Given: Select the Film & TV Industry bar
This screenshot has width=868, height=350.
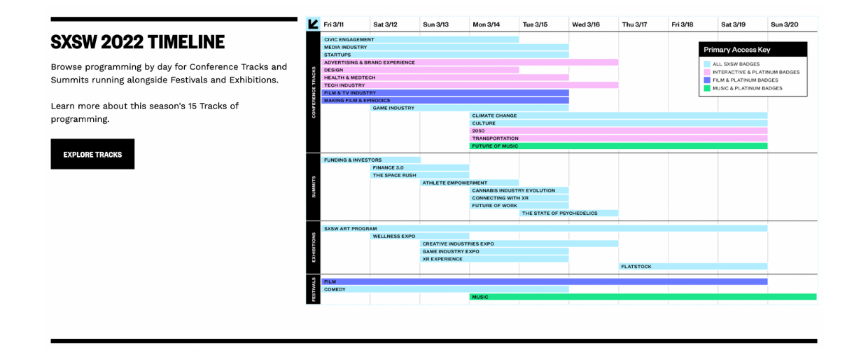Looking at the screenshot, I should pos(445,93).
